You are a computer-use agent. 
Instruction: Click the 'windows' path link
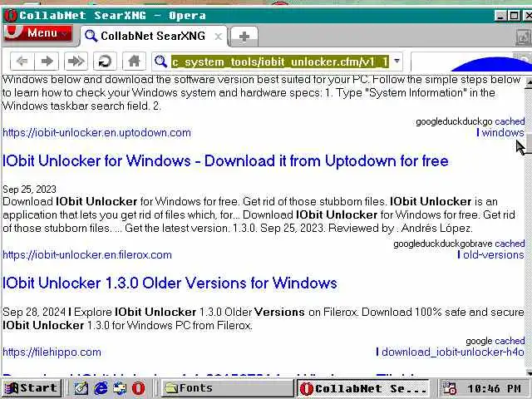(503, 133)
